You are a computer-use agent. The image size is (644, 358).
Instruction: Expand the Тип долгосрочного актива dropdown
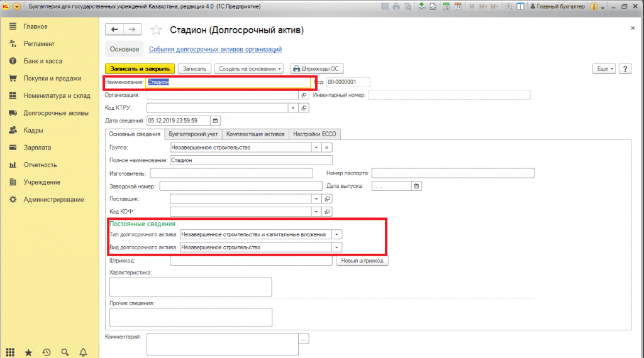(x=337, y=234)
